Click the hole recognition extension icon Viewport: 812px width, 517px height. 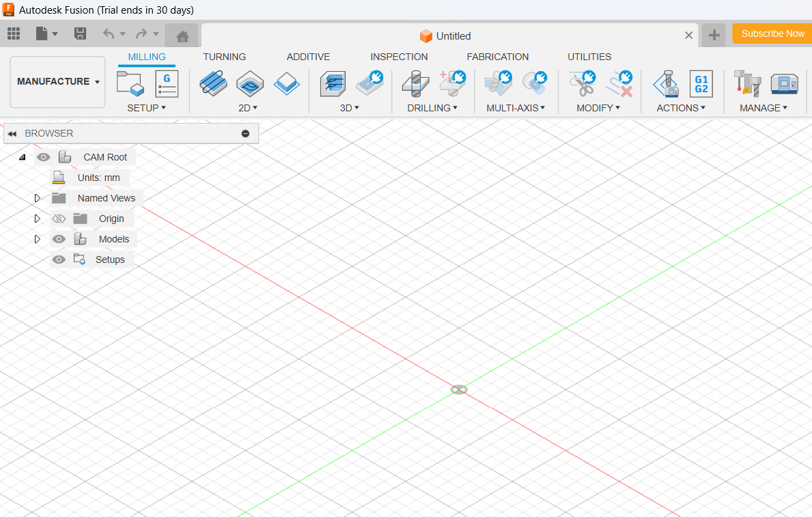pos(453,83)
